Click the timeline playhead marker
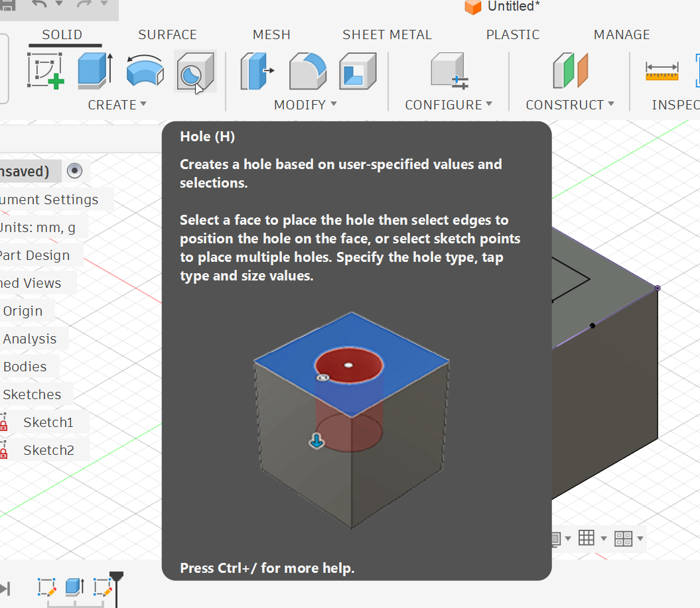700x608 pixels. click(x=117, y=577)
